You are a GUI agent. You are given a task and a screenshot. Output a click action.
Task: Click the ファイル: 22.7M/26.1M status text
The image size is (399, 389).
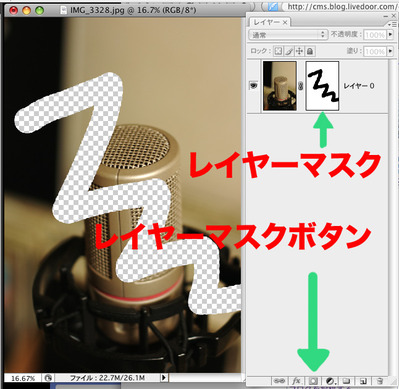[x=107, y=378]
